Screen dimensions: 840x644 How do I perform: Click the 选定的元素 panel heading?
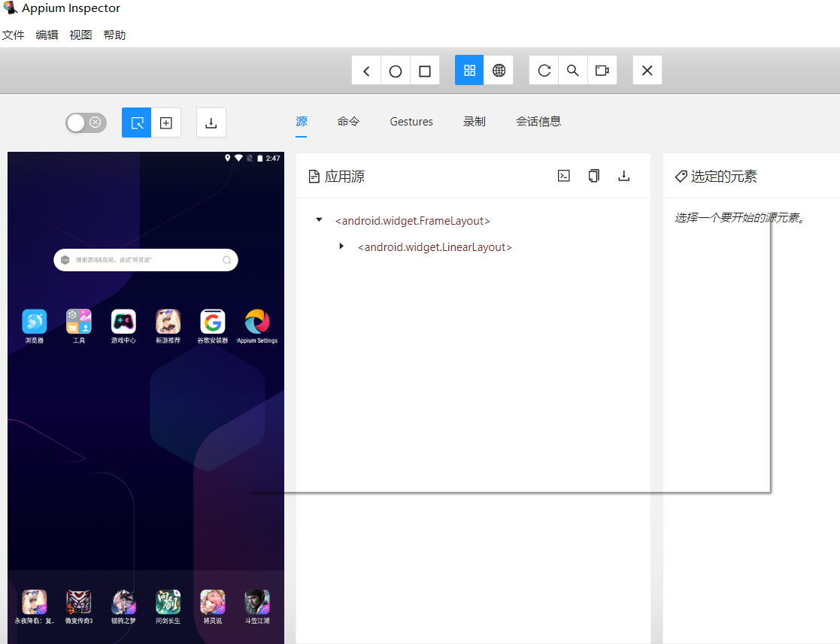point(723,176)
